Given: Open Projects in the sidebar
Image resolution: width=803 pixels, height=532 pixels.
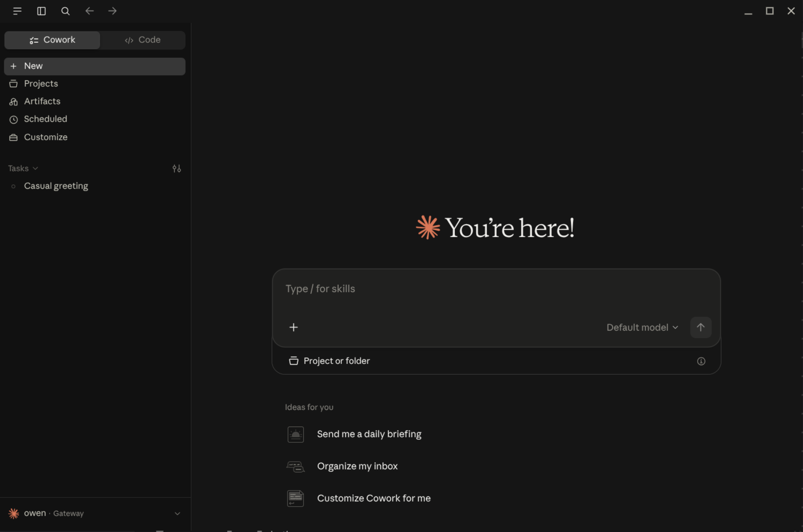Looking at the screenshot, I should [x=95, y=84].
